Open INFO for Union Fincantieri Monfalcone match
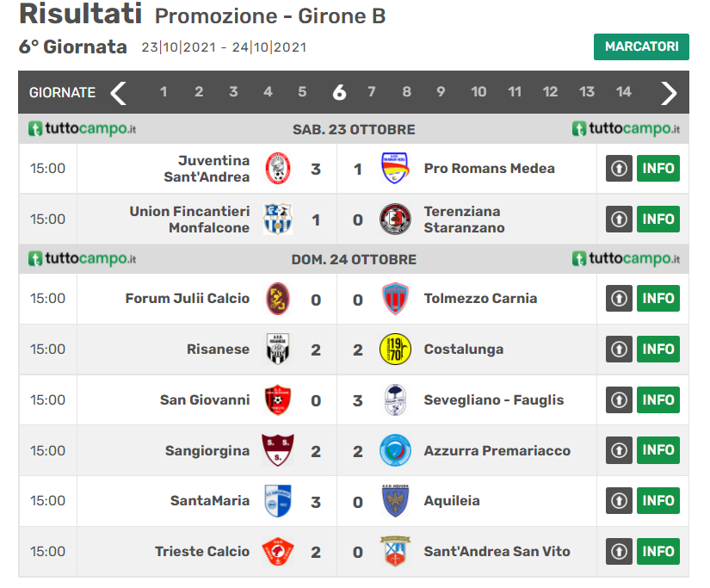 pos(658,220)
